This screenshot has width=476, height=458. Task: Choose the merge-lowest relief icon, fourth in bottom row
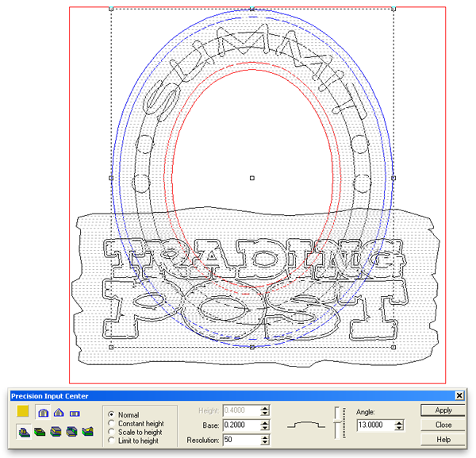click(x=71, y=432)
